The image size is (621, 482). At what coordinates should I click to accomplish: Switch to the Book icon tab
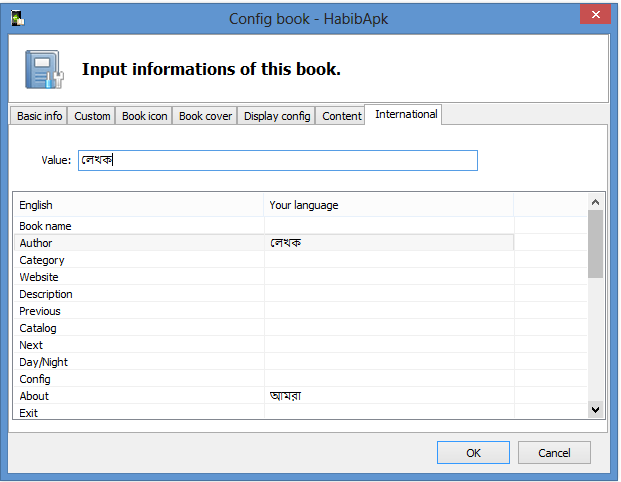(144, 116)
